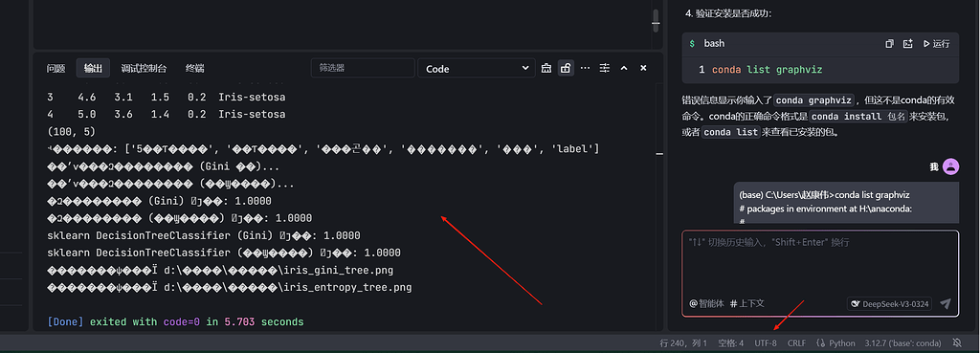This screenshot has height=353, width=980.
Task: Pick interpreter 3.12.7 ('base': conda)
Action: tap(902, 343)
